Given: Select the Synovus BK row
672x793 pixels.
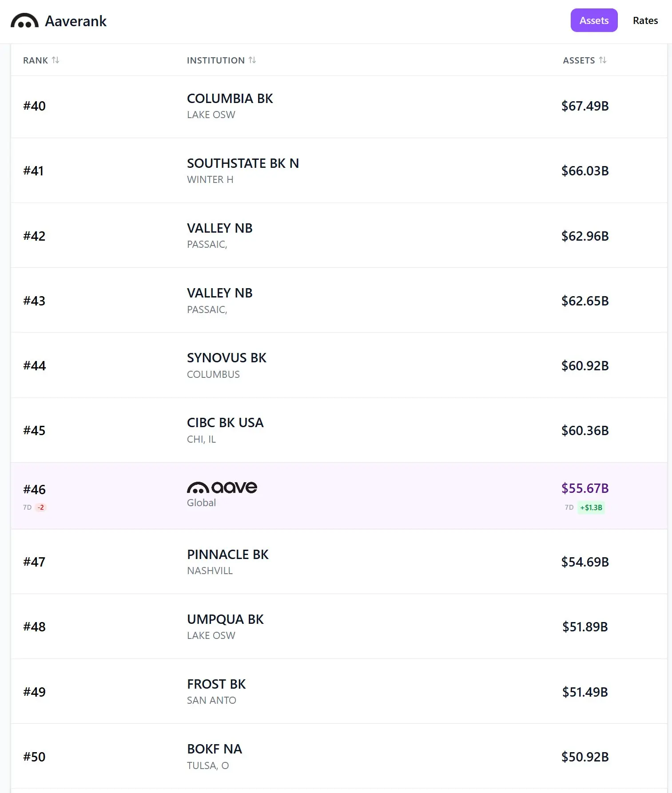Looking at the screenshot, I should coord(338,365).
